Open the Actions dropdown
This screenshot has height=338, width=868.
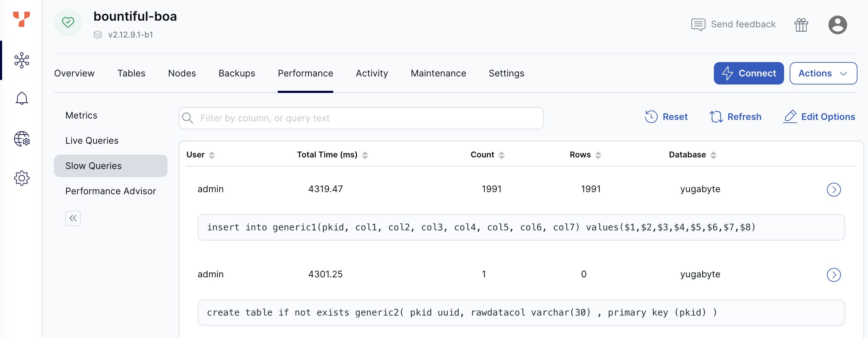click(823, 73)
